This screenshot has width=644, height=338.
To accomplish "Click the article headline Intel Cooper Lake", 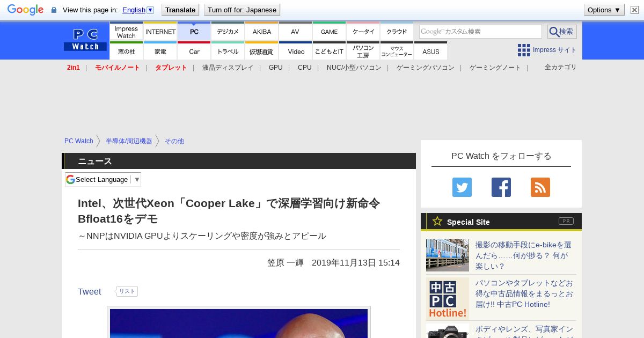I will coord(229,211).
